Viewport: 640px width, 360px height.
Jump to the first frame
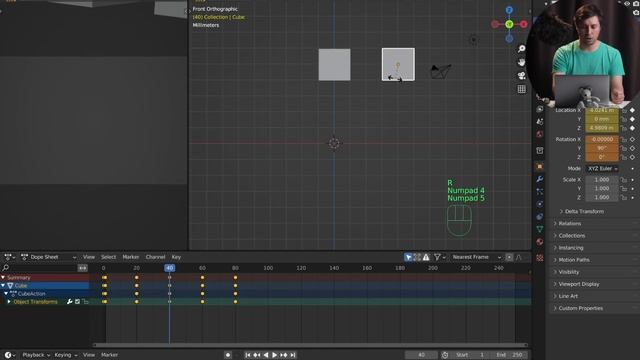click(x=248, y=355)
